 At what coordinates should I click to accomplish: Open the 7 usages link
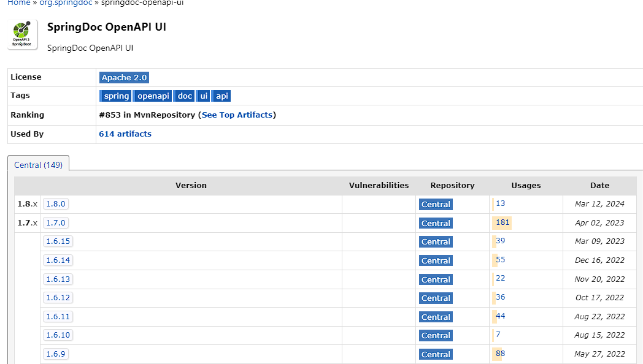tap(498, 335)
